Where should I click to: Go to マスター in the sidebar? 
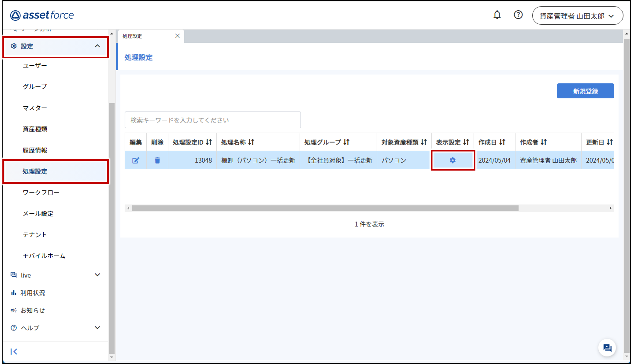click(35, 108)
